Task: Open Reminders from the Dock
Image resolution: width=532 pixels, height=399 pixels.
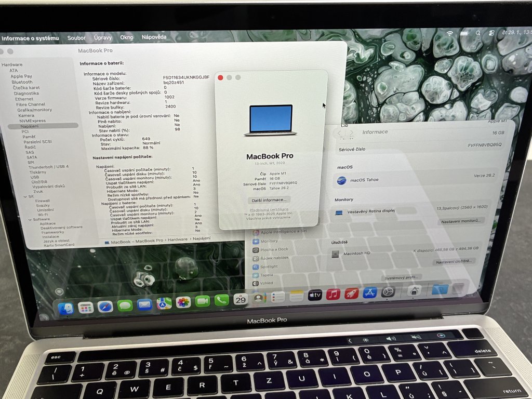Action: [x=277, y=297]
